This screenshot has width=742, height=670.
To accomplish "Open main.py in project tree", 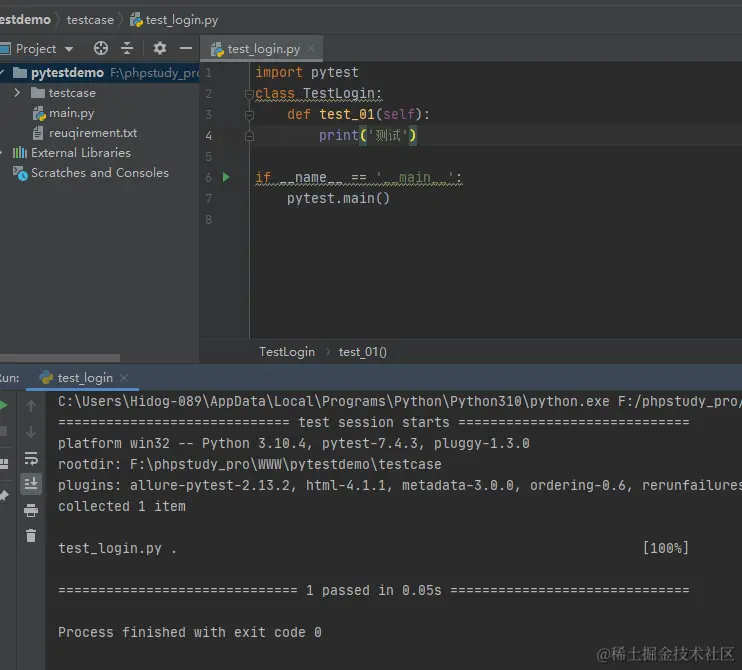I will tap(71, 113).
